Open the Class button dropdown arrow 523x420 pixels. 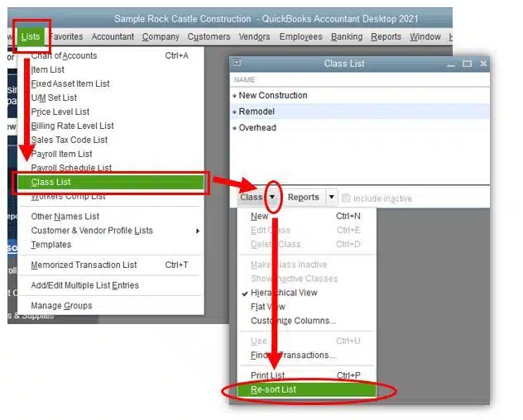coord(272,198)
